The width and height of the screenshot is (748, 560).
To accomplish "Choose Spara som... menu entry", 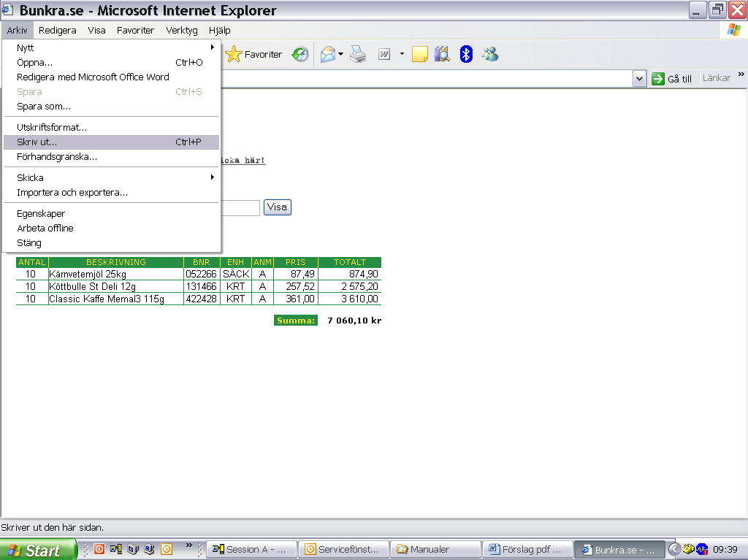I will tap(111, 107).
